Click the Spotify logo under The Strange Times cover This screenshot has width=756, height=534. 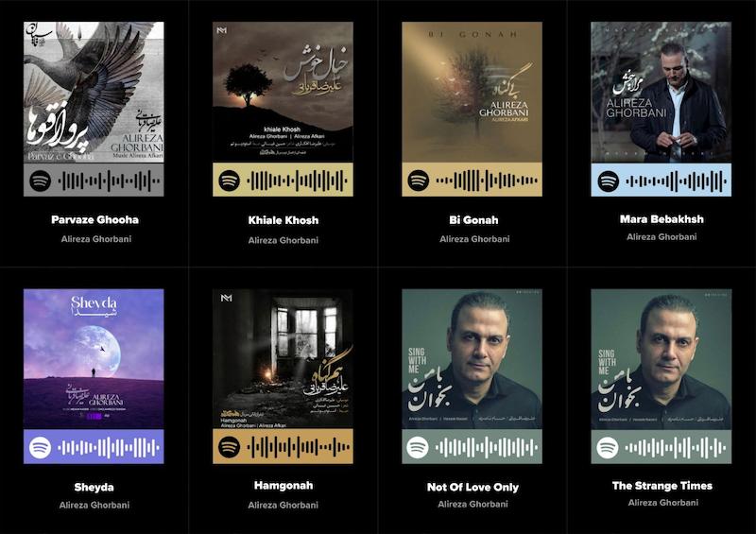(607, 448)
